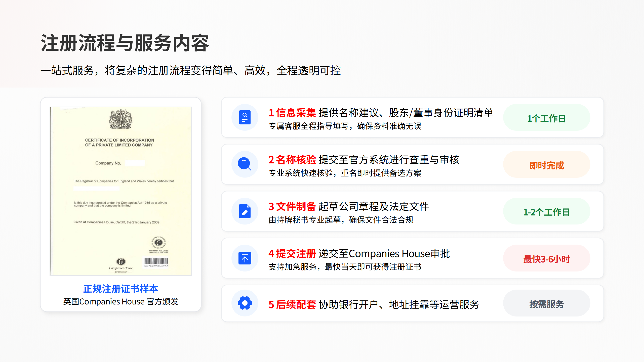Click the 5 后续配套 step title
Screen dimensions: 644x362
[292, 304]
